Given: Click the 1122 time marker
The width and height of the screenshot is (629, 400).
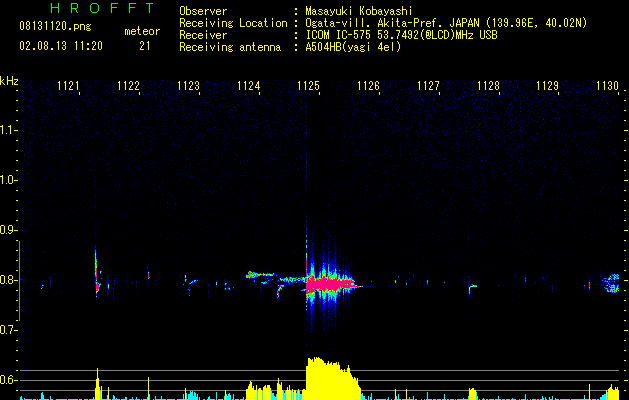Looking at the screenshot, I should (128, 86).
